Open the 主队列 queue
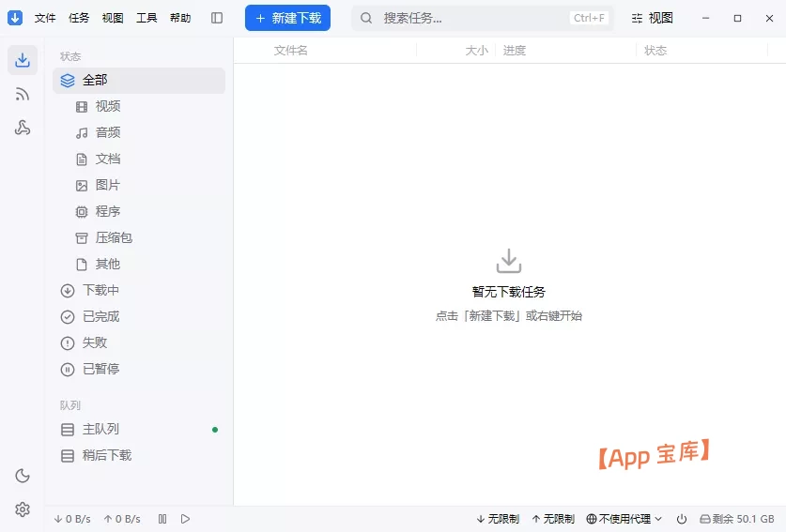The height and width of the screenshot is (532, 786). coord(139,430)
